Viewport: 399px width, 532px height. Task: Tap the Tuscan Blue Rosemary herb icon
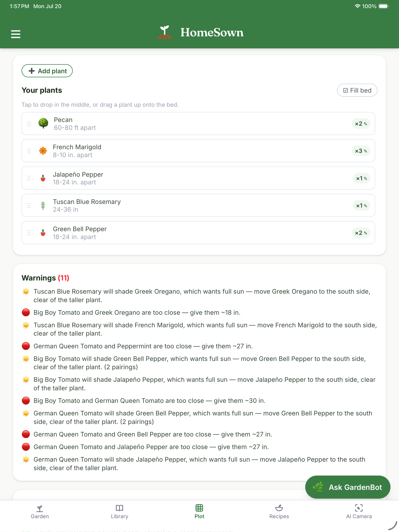(43, 205)
